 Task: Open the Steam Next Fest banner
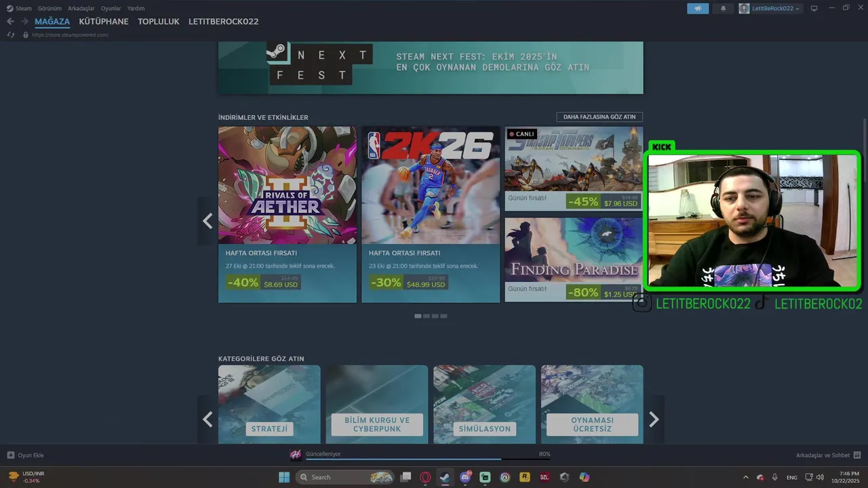point(431,67)
